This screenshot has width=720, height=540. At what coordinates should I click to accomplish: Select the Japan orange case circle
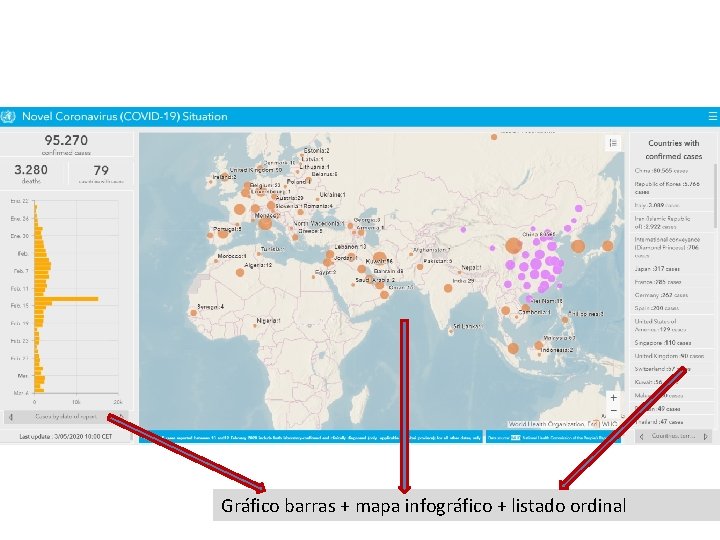click(x=608, y=246)
